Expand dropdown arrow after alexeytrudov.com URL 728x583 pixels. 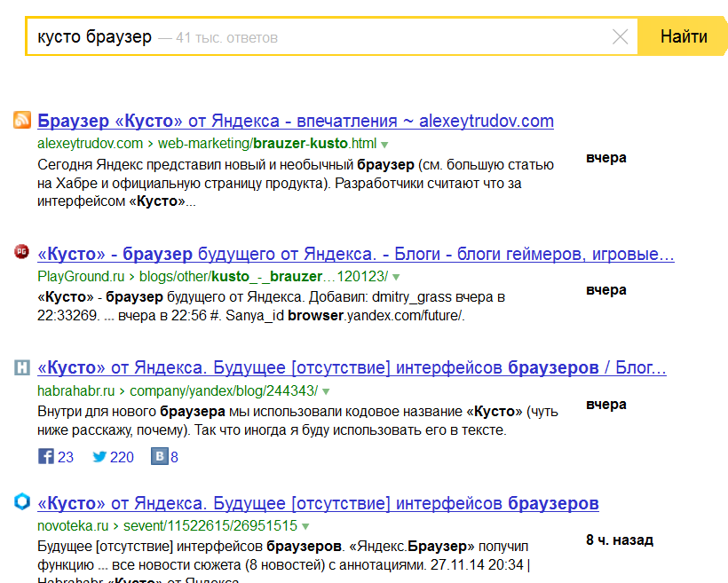(384, 144)
